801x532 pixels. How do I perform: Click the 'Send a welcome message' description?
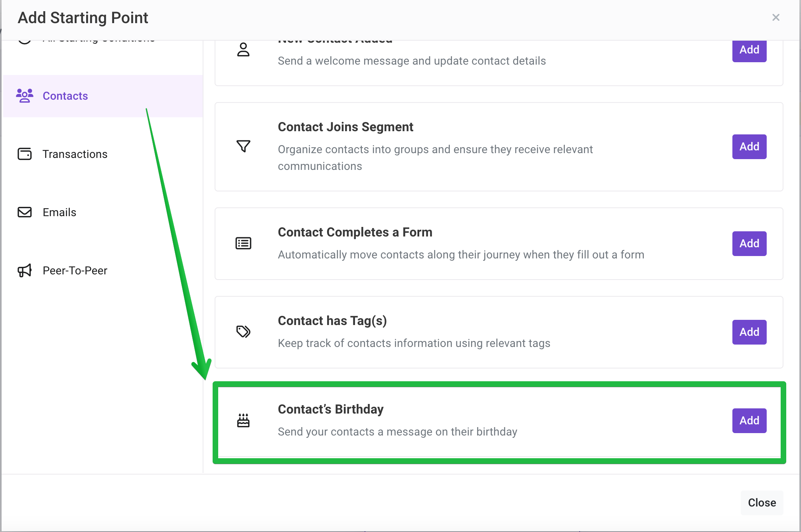coord(412,61)
